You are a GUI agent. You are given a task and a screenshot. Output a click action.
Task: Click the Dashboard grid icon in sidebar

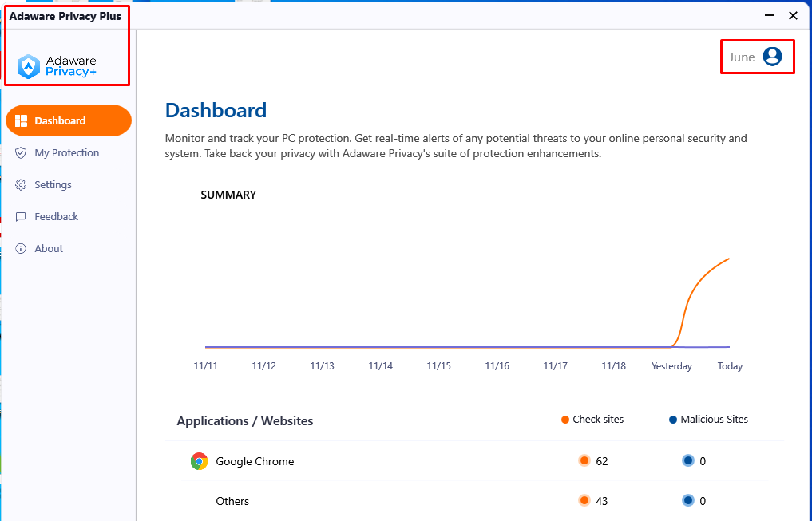pyautogui.click(x=22, y=121)
